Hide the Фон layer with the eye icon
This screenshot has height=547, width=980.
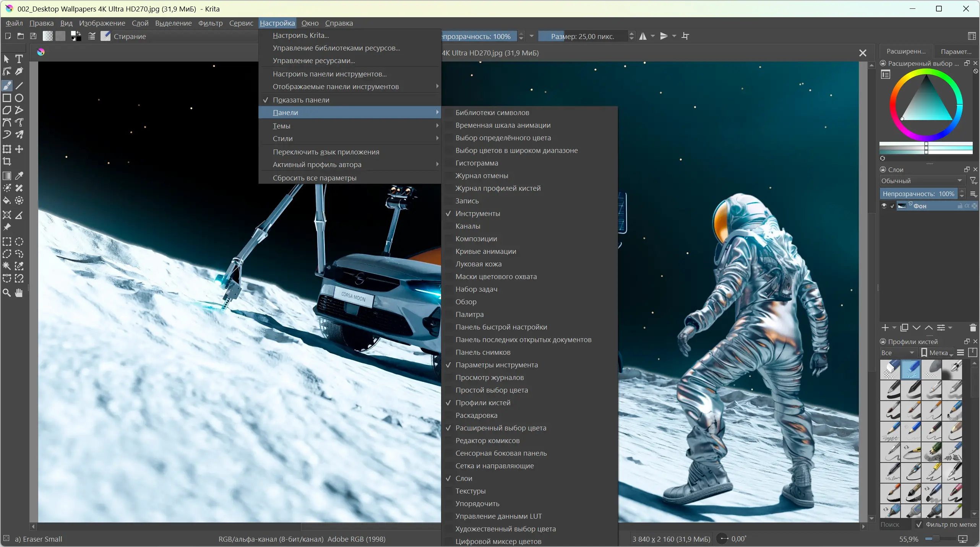click(x=884, y=206)
